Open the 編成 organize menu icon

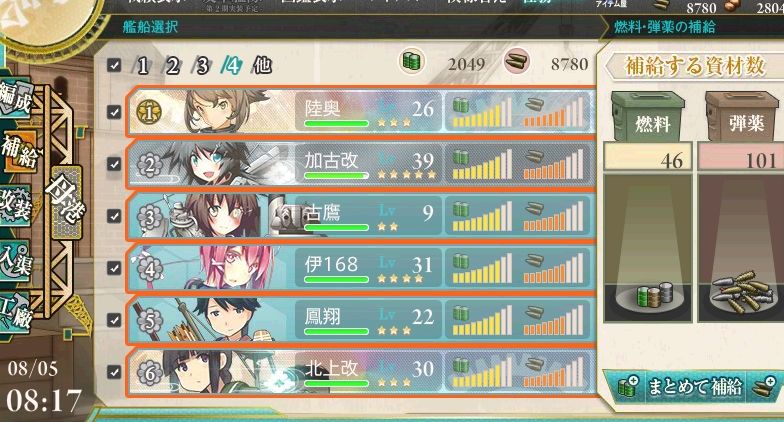click(16, 99)
